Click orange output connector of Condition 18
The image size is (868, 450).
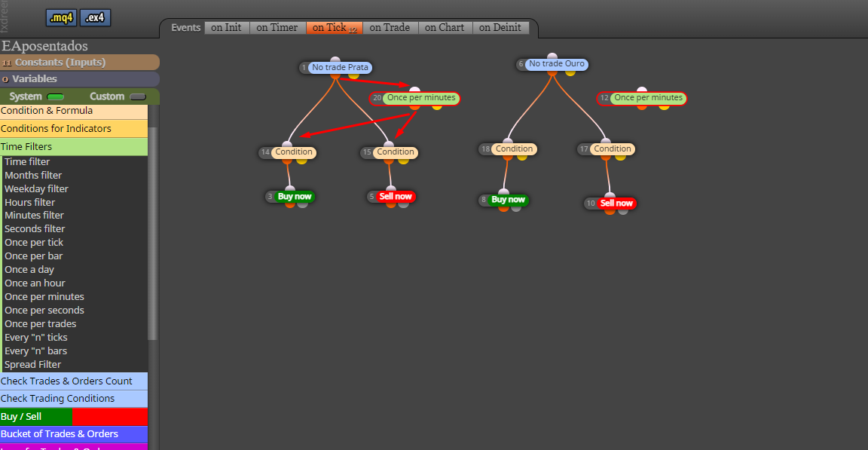click(x=508, y=158)
